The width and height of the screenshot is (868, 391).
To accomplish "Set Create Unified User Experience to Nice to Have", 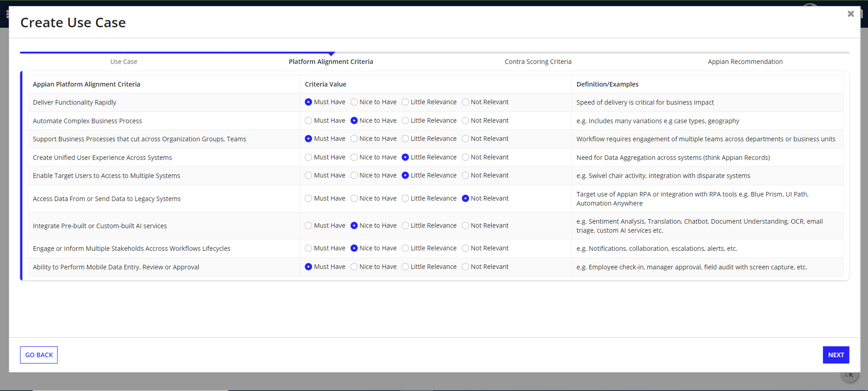I will pyautogui.click(x=354, y=157).
